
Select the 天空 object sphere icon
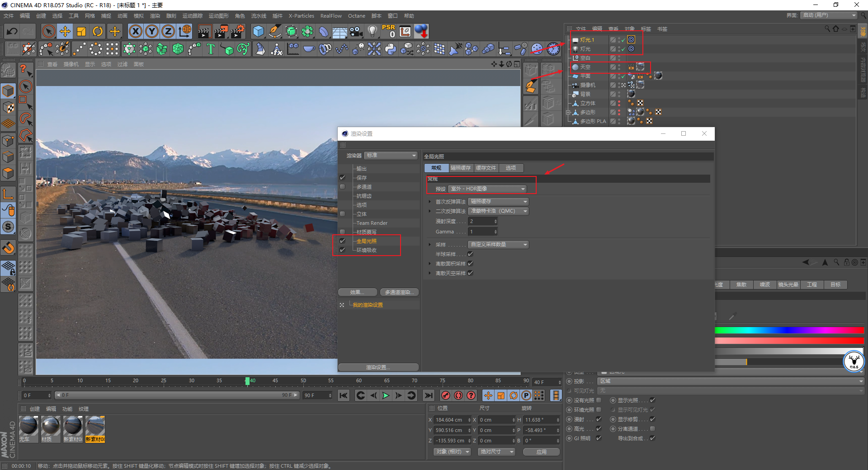pos(575,67)
